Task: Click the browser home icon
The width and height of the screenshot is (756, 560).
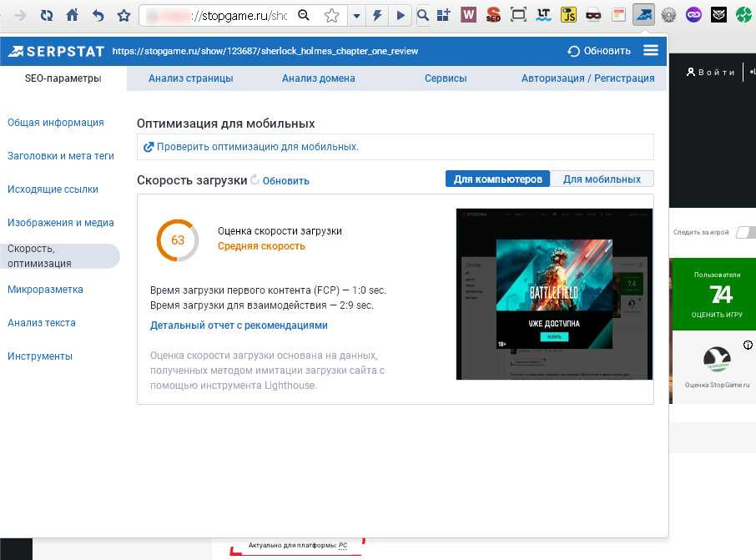Action: (73, 15)
